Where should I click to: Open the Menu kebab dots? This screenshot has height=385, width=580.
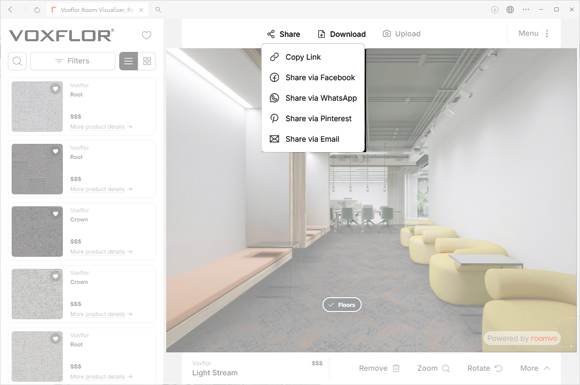click(547, 34)
